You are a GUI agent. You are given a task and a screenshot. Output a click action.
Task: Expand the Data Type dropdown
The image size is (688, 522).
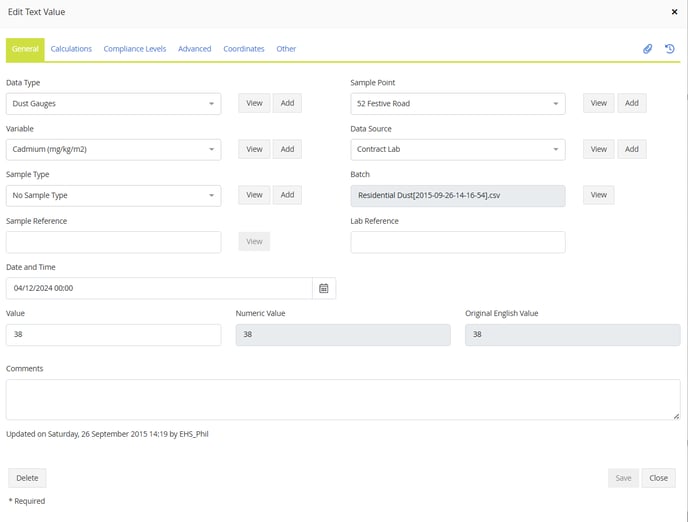click(113, 104)
